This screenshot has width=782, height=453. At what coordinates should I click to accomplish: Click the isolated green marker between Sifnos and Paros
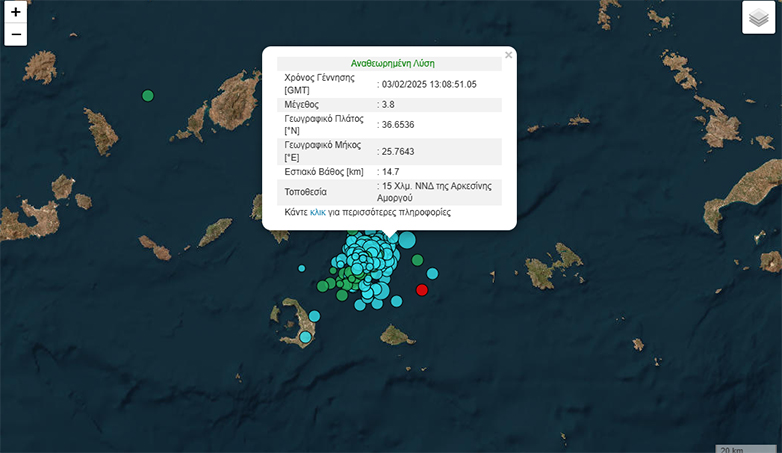pyautogui.click(x=148, y=96)
